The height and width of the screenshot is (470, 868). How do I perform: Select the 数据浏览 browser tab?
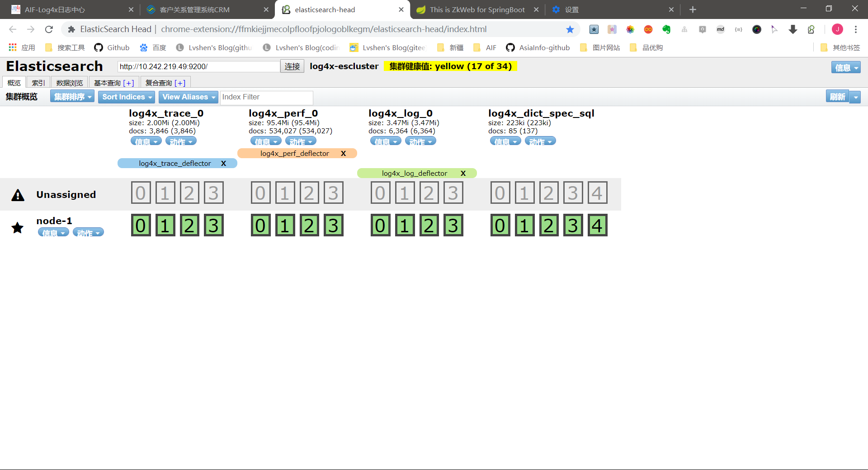click(70, 83)
